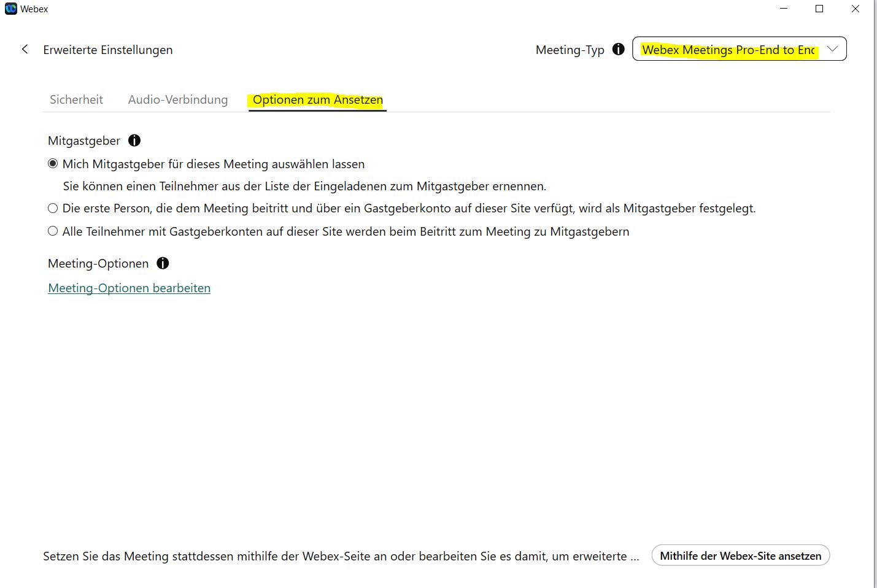Click the 'Sie können einen Teilnehmer' hint text
The image size is (877, 588).
click(x=304, y=186)
